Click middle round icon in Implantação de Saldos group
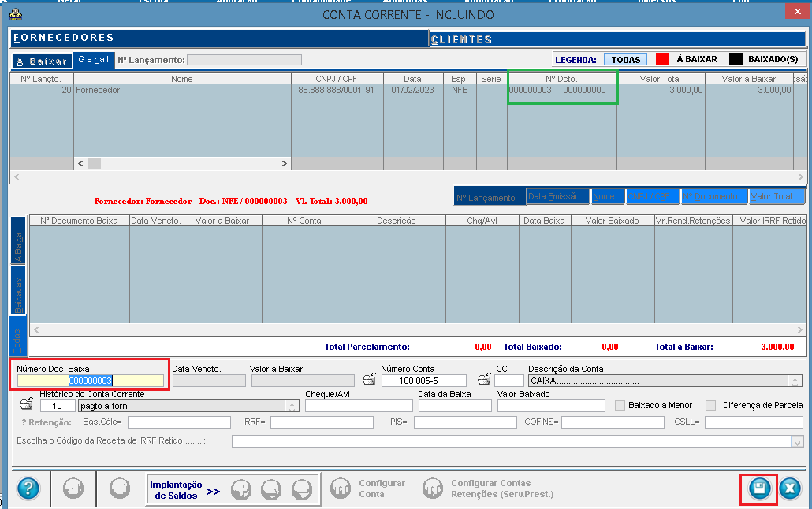812x509 pixels. point(271,489)
